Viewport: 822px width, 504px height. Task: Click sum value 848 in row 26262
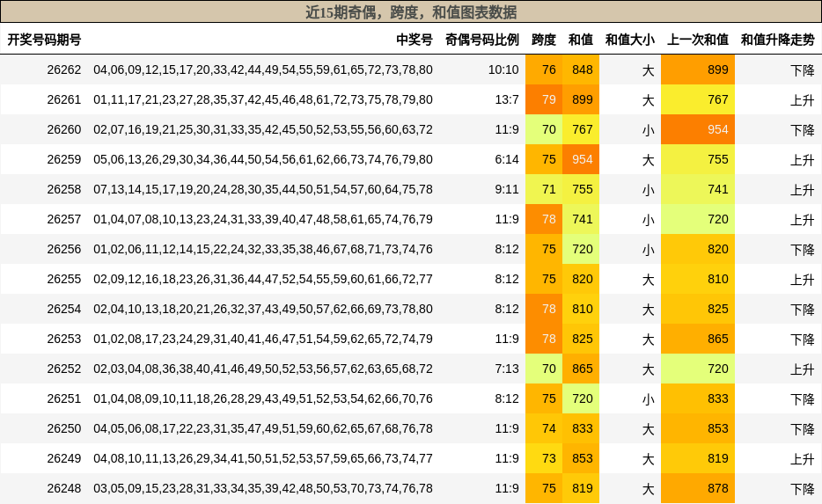tap(581, 69)
